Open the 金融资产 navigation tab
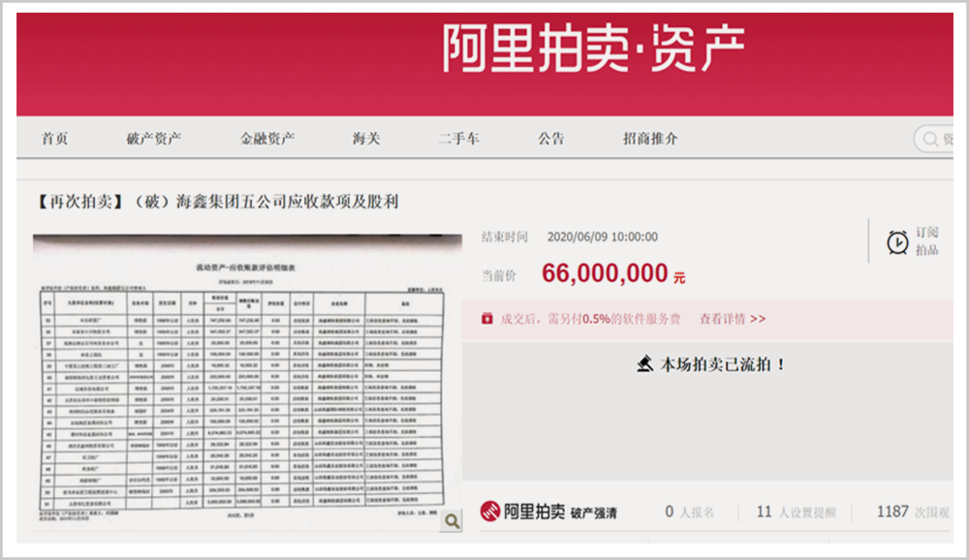969x560 pixels. [x=267, y=139]
